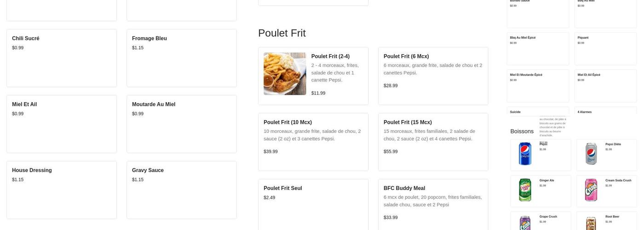This screenshot has height=230, width=644.
Task: Click the Poulet Frit (2-4) meal photo
Action: [x=285, y=74]
